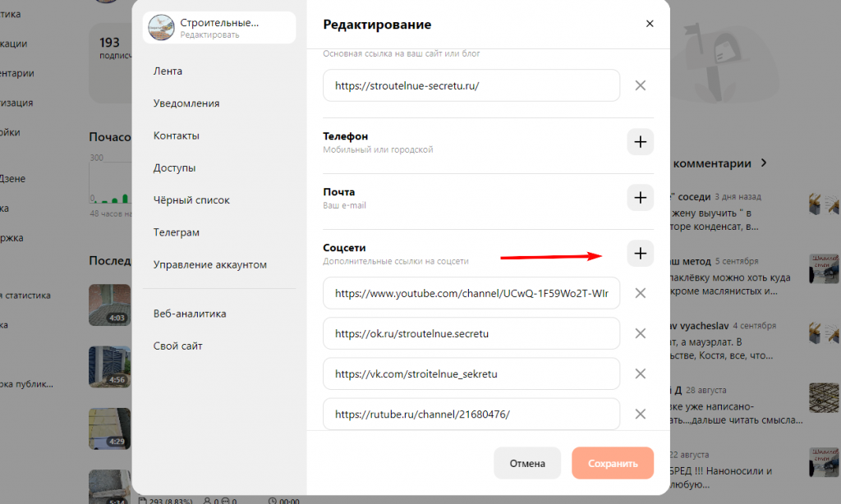The image size is (841, 504).
Task: Edit the ok.ru URL field
Action: [471, 333]
